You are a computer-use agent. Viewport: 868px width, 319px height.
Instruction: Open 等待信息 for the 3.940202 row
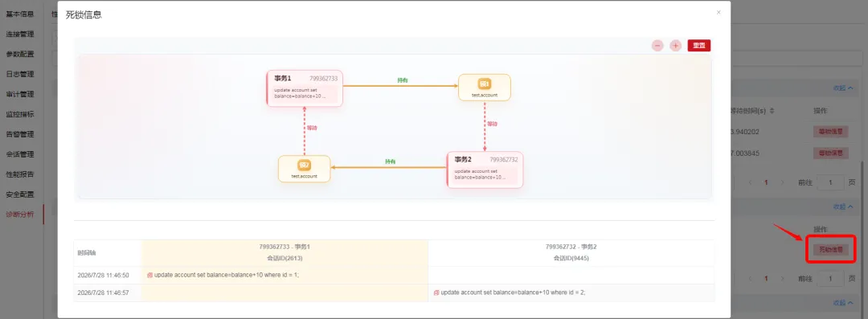[830, 132]
